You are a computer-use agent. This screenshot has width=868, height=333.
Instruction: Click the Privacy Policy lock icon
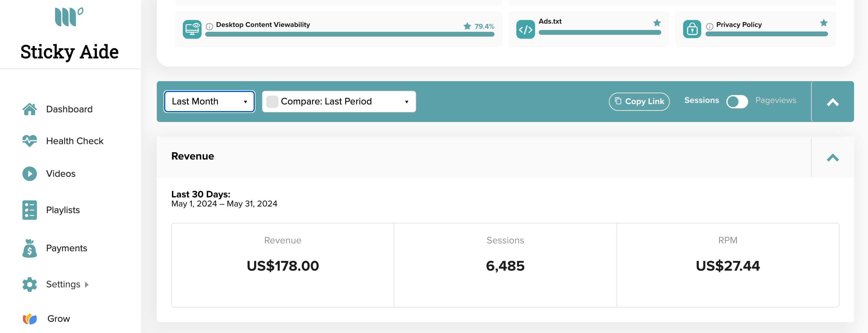[692, 29]
